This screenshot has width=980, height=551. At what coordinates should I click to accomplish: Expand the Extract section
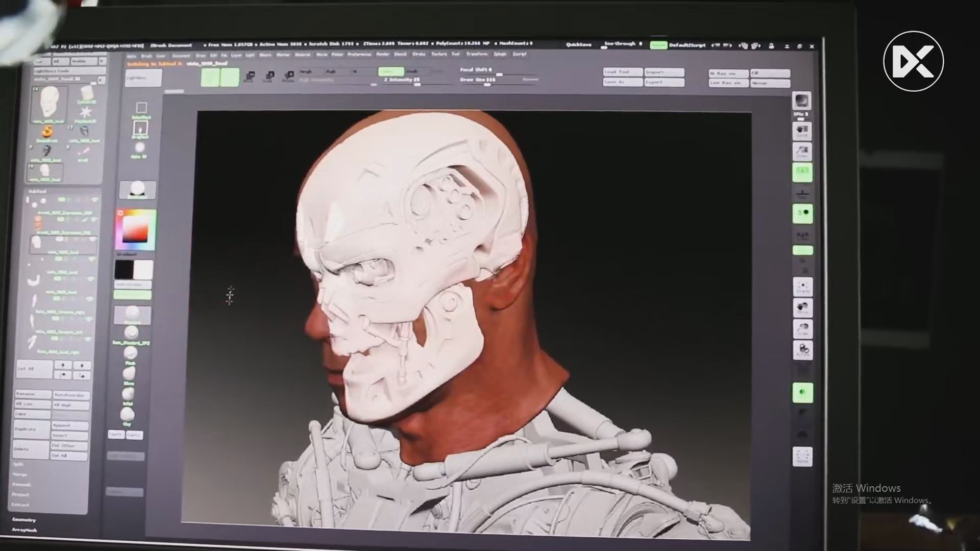point(20,505)
